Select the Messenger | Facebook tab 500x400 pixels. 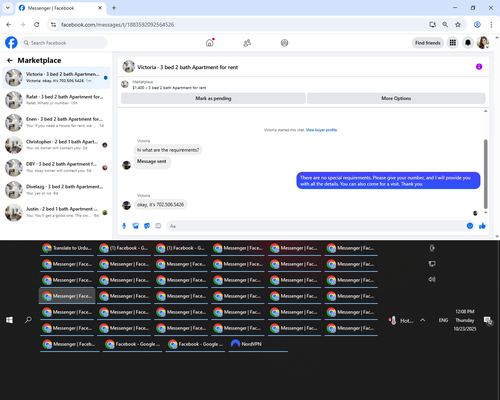[x=61, y=8]
